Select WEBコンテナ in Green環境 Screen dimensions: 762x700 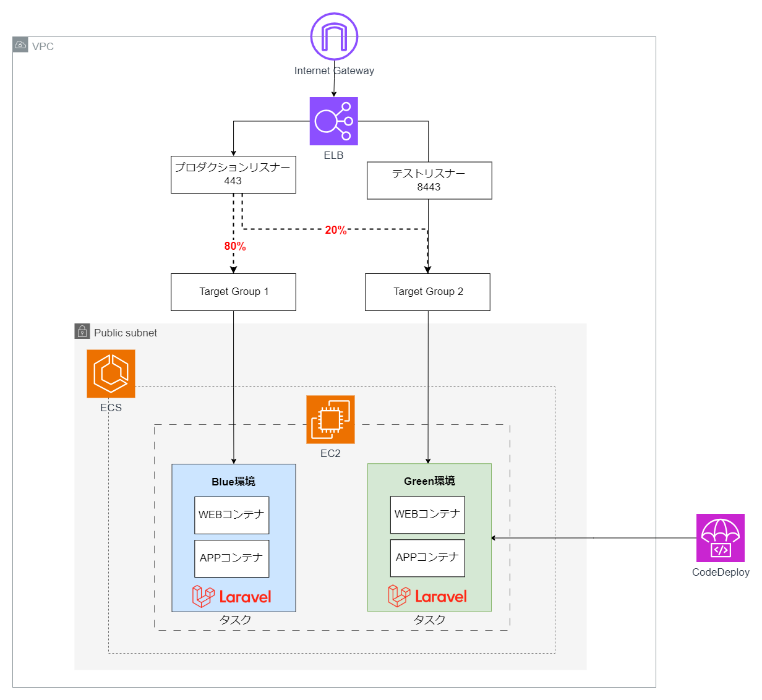(x=427, y=514)
